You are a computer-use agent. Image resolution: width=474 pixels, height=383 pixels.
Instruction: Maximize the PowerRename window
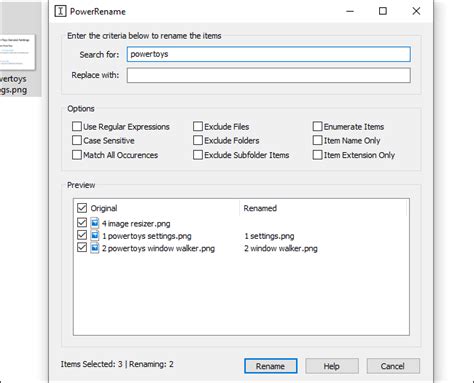point(383,11)
